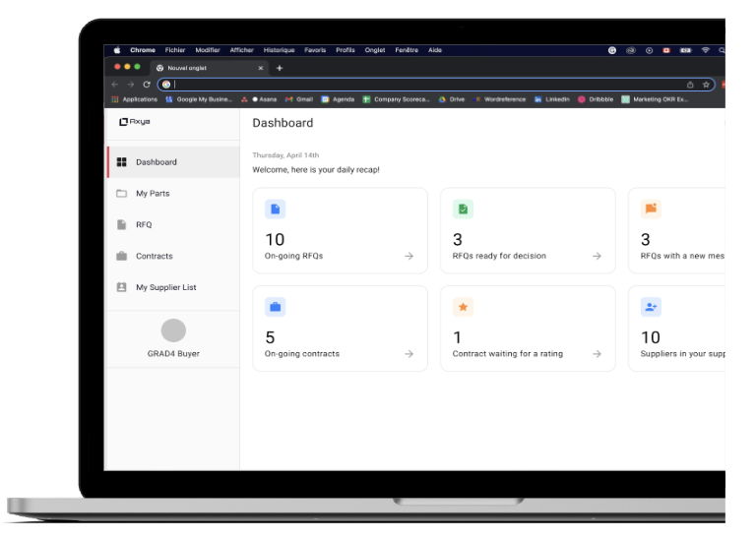Image resolution: width=756 pixels, height=539 pixels.
Task: Click the 10 On-going RFQs count
Action: 275,239
